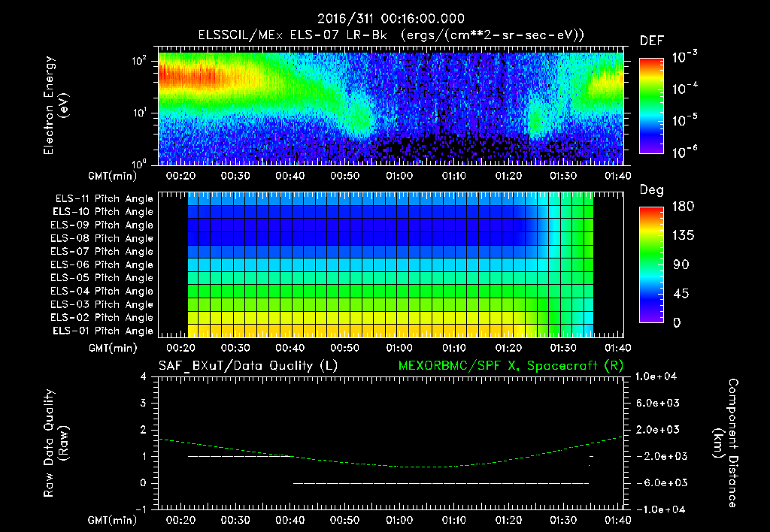Click the ELS-05 Pitch Angle row label
770x532 pixels.
coord(102,278)
